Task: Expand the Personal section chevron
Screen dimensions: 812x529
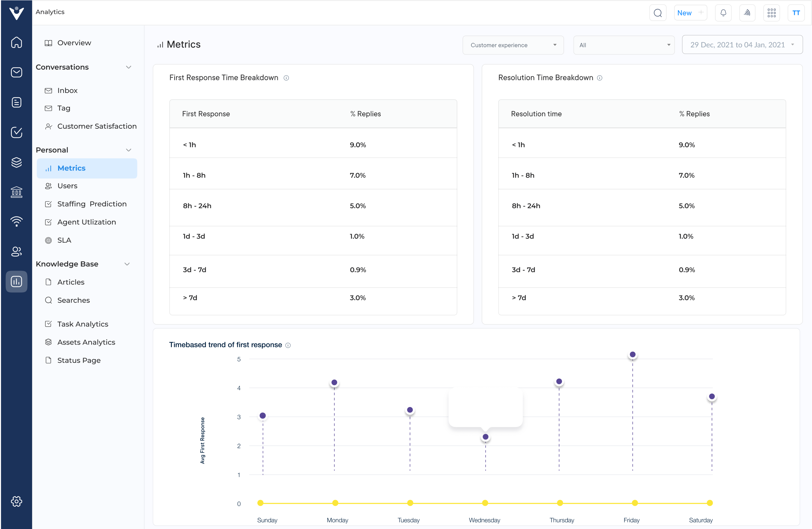Action: click(130, 150)
